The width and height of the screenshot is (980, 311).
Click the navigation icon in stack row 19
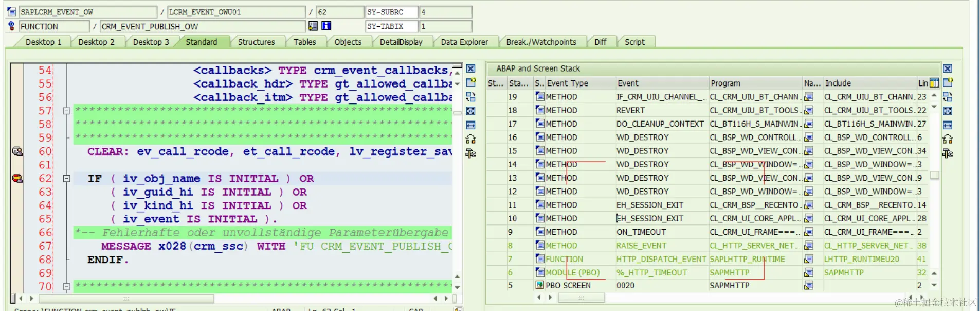(809, 97)
